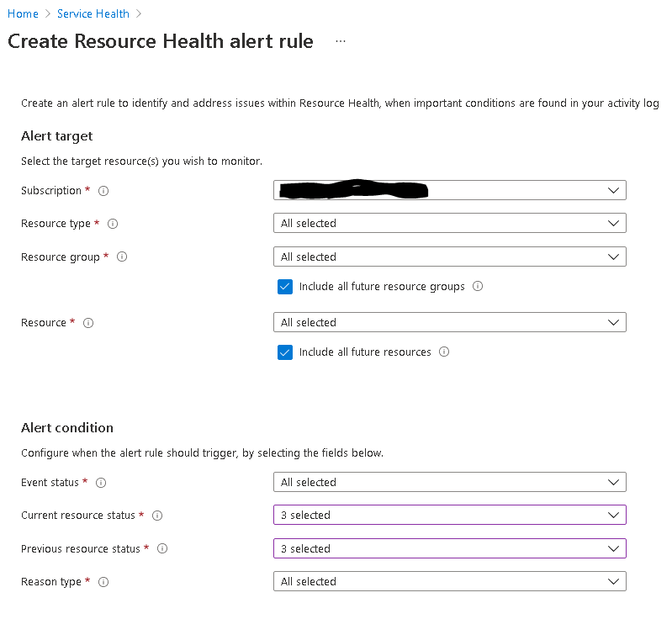Open the Home breadcrumb link
The height and width of the screenshot is (619, 672).
(23, 13)
